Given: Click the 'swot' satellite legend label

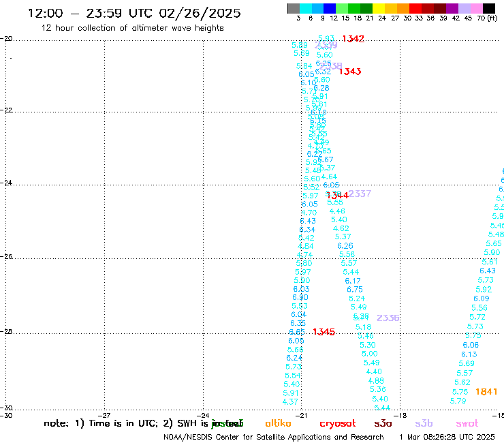Looking at the screenshot, I should pos(467,424).
